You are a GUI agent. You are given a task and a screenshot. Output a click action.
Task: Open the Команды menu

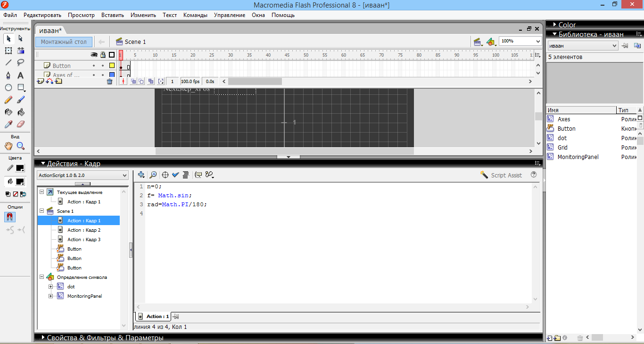195,15
